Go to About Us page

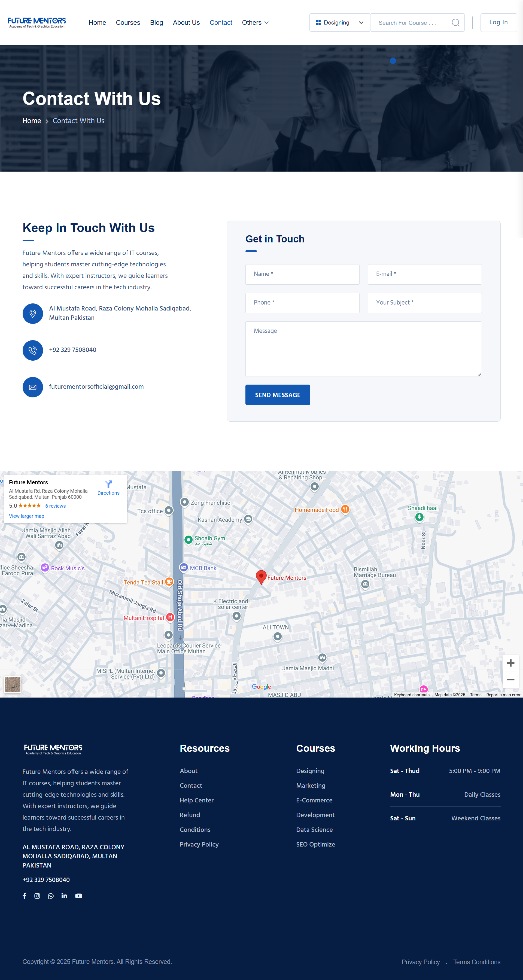[x=186, y=23]
